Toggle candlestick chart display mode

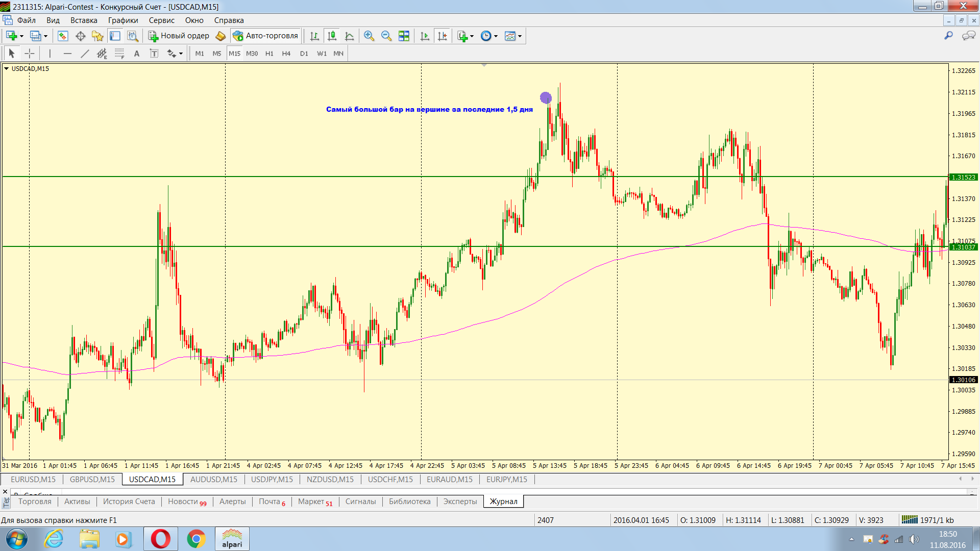pyautogui.click(x=332, y=36)
